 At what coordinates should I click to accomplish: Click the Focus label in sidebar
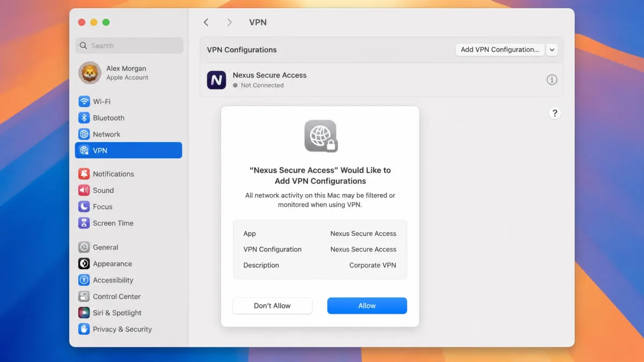103,206
